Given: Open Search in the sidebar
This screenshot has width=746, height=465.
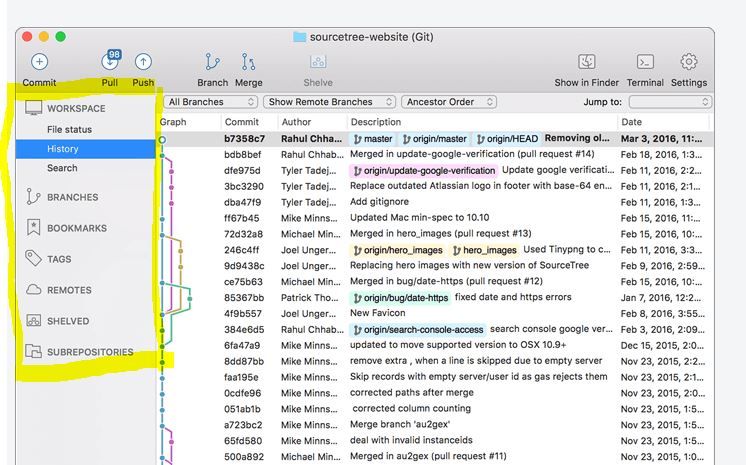Looking at the screenshot, I should click(62, 168).
